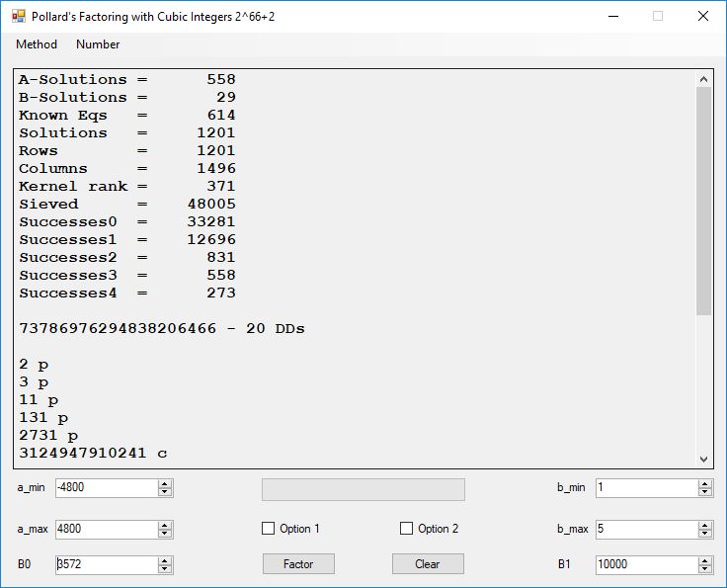This screenshot has width=727, height=588.
Task: Click the 'A-Solutions = 558' line
Action: click(x=127, y=80)
